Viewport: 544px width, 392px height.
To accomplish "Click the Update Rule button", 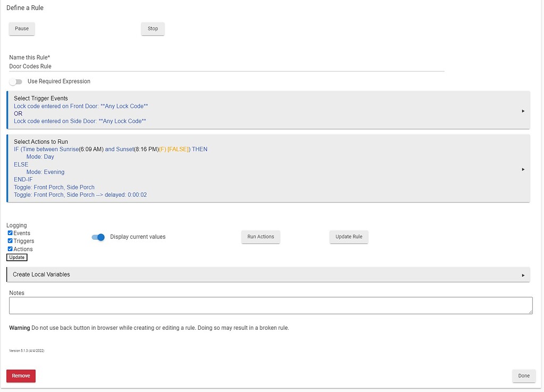I will click(x=349, y=237).
